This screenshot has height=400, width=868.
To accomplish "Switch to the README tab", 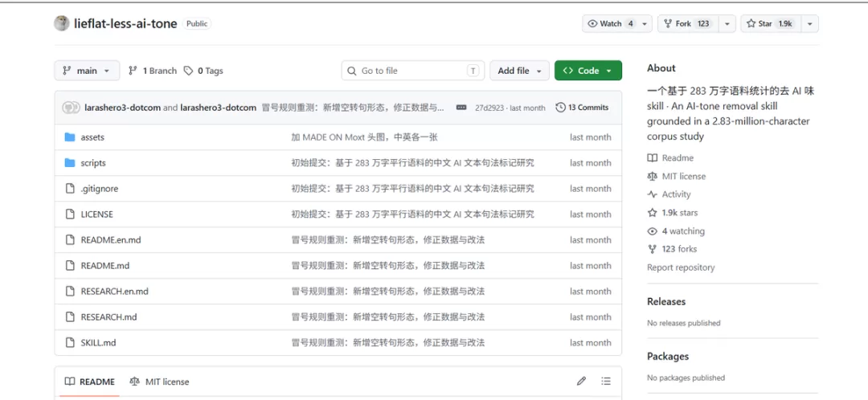I will tap(90, 382).
